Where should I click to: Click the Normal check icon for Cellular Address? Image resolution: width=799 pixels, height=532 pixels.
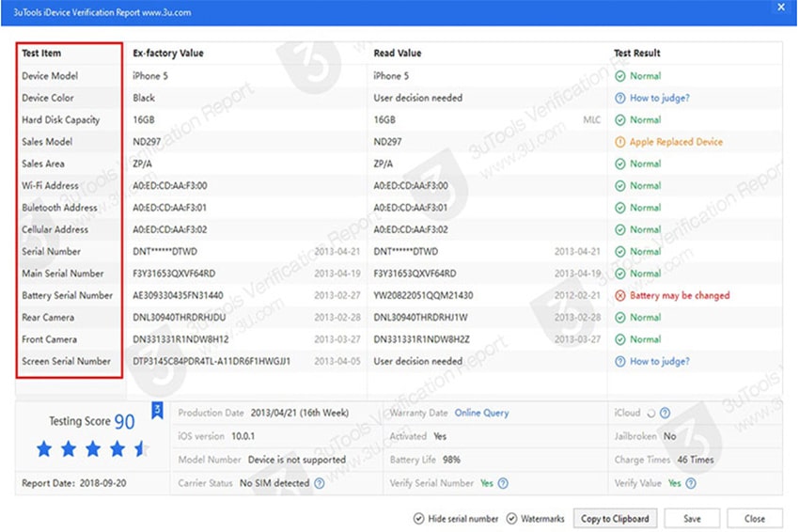(x=619, y=229)
